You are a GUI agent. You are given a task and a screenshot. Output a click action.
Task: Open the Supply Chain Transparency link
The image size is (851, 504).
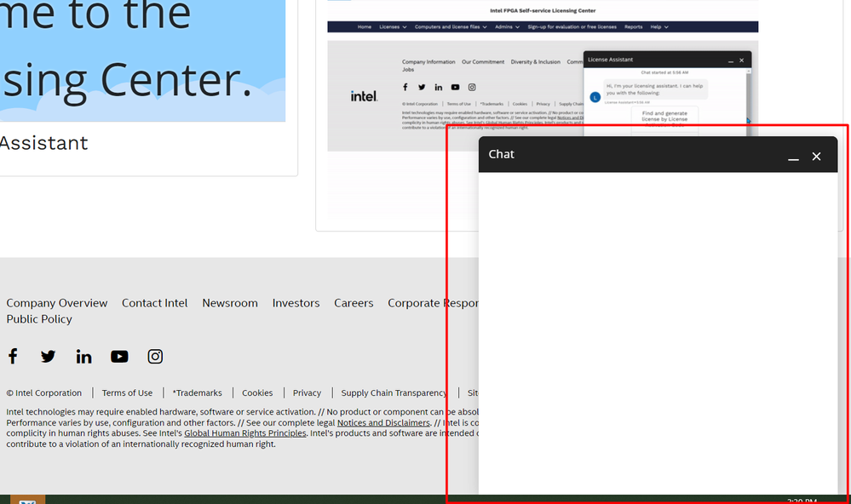(x=394, y=392)
